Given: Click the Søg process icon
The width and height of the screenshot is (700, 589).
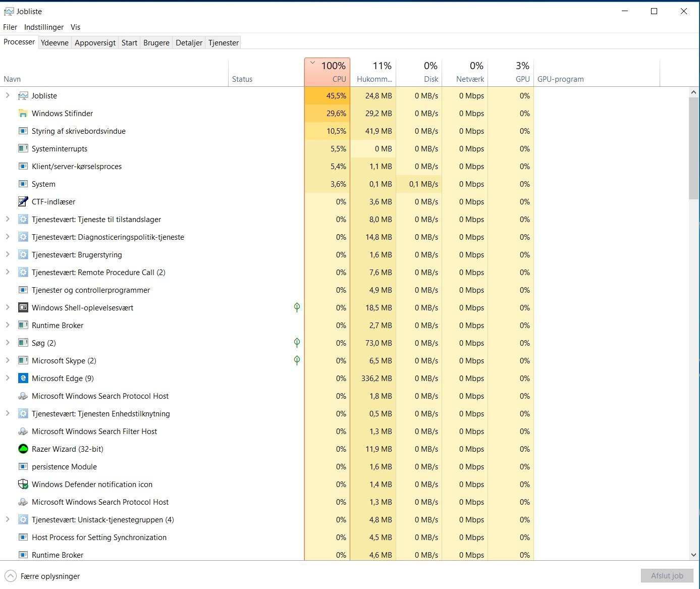Looking at the screenshot, I should [x=23, y=343].
